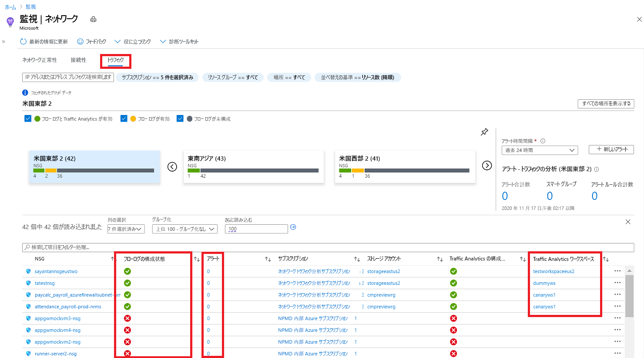Click the スマートグループ value 0

550,196
